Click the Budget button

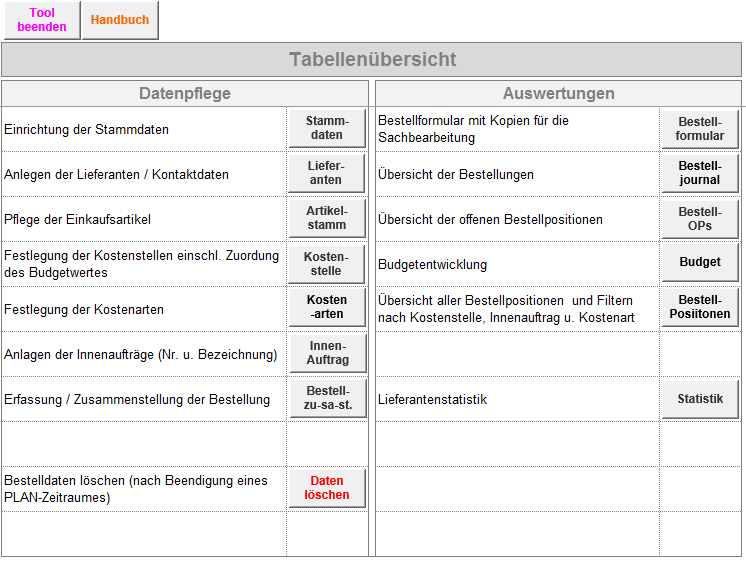(700, 262)
